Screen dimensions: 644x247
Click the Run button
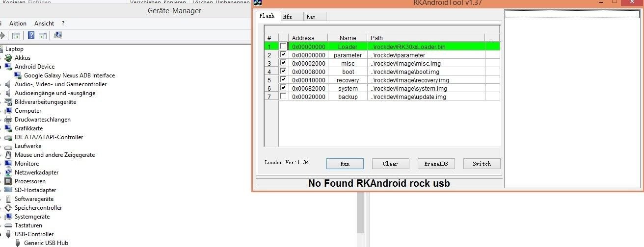point(345,164)
